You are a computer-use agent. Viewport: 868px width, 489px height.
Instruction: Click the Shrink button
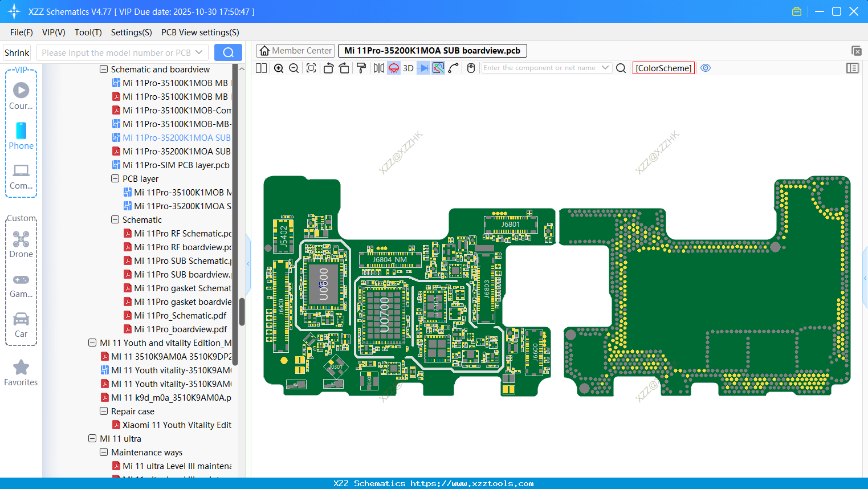[x=17, y=52]
